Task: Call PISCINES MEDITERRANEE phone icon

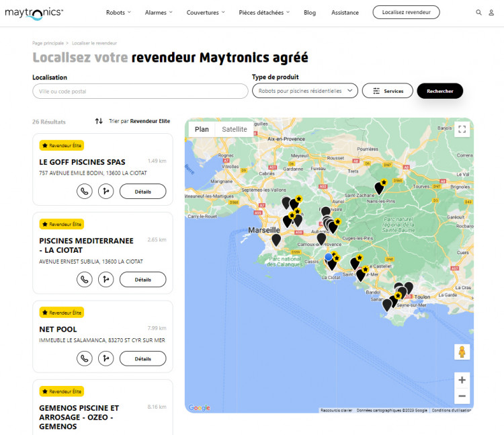Action: click(x=85, y=280)
